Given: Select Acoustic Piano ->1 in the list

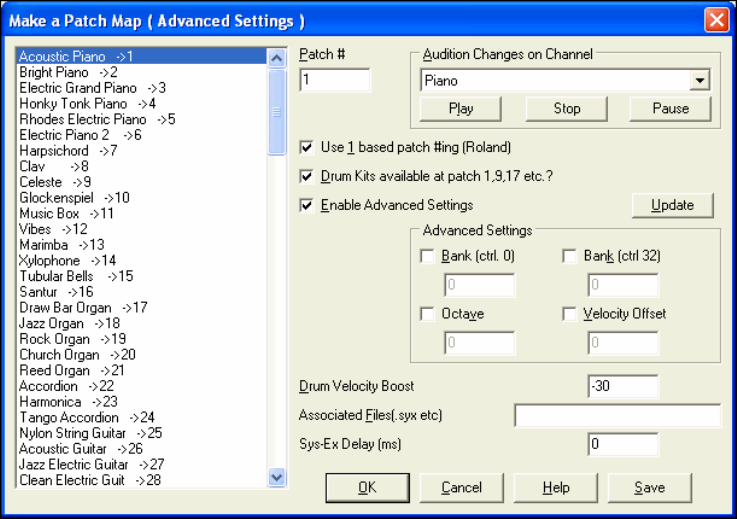Looking at the screenshot, I should coord(141,56).
